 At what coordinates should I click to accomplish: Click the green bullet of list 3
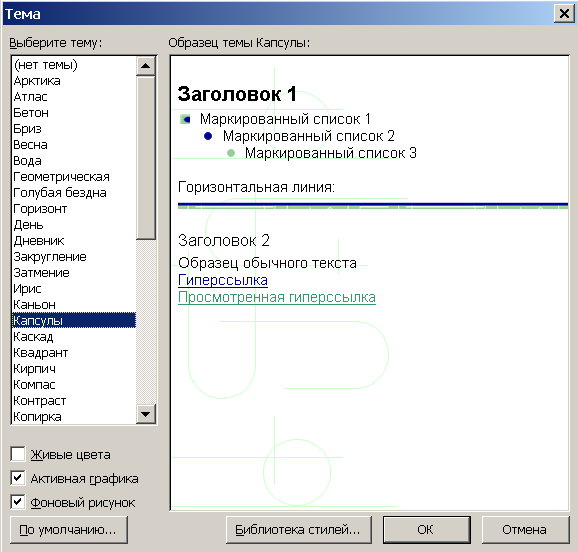pyautogui.click(x=231, y=153)
